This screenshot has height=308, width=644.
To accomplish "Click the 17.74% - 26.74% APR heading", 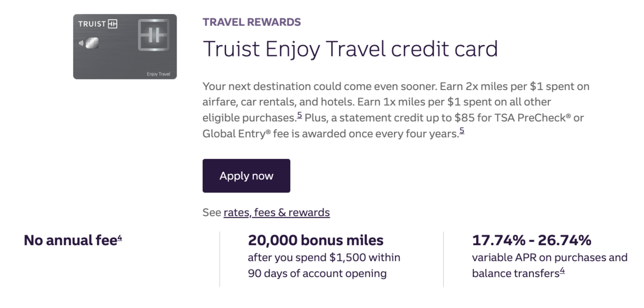I will [532, 240].
